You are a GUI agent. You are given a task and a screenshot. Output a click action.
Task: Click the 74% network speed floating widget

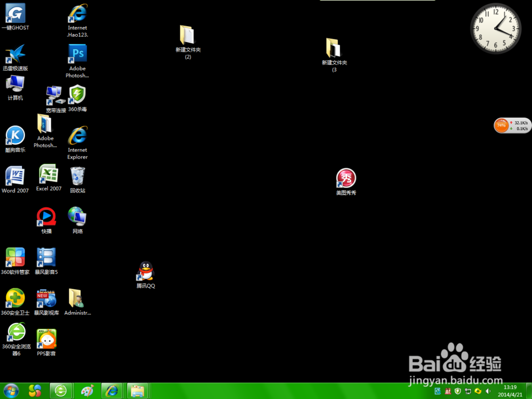click(512, 126)
